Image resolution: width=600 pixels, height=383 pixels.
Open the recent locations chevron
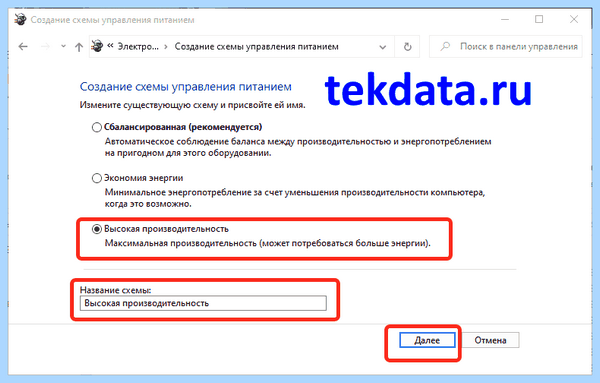pos(63,46)
